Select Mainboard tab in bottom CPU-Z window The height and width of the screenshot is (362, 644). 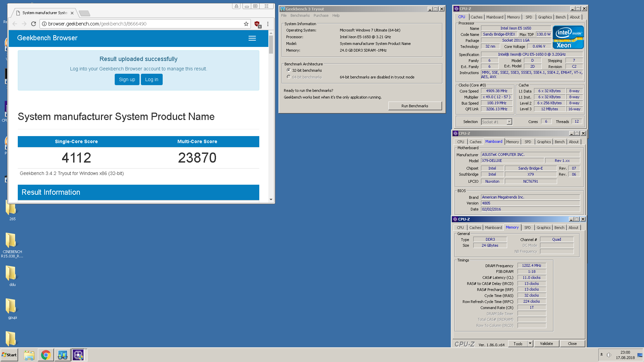493,228
